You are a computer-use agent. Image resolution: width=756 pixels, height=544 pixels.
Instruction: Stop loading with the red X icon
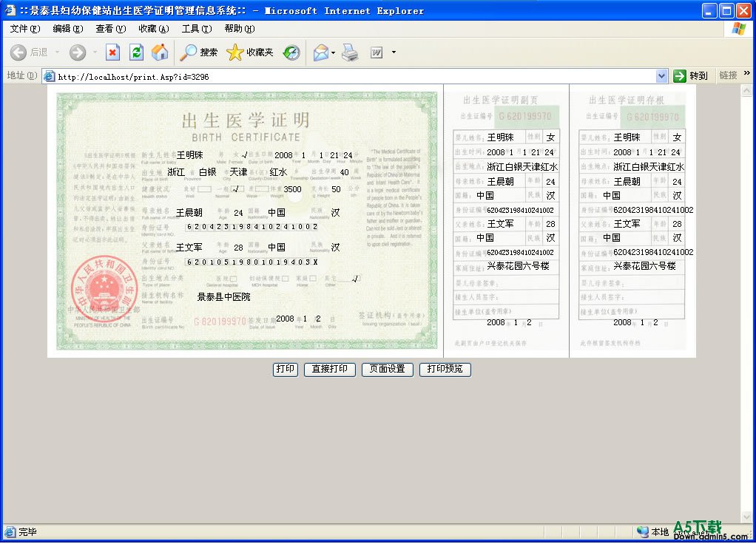click(112, 52)
